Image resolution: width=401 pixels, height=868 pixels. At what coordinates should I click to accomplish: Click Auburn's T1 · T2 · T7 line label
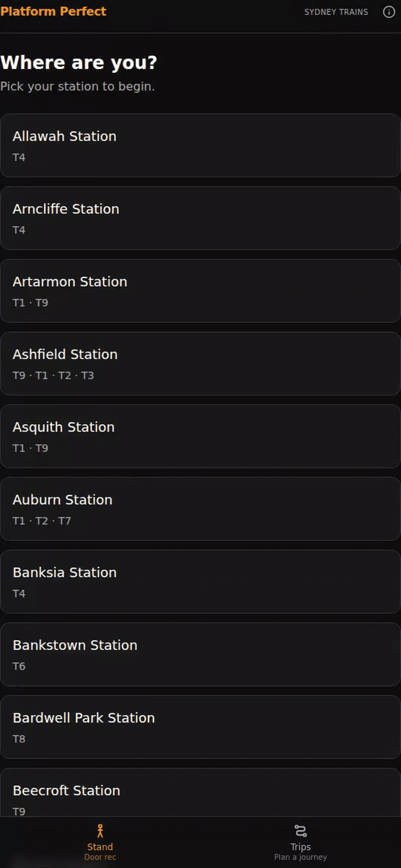pos(42,521)
